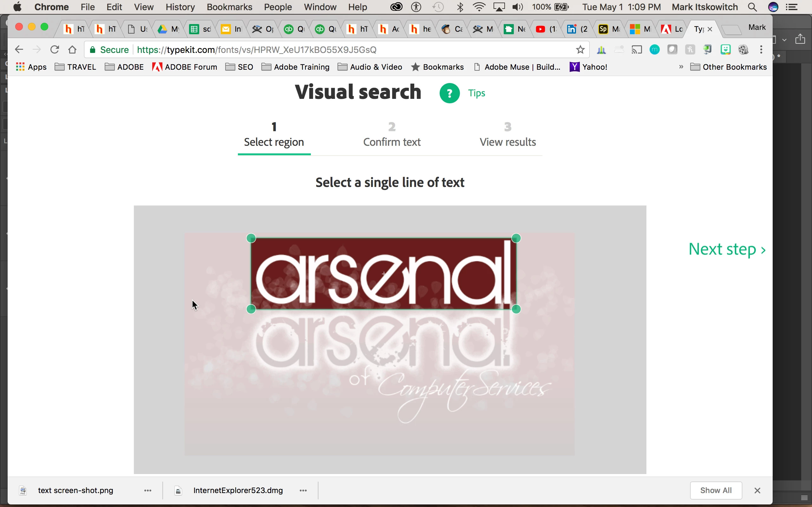Open the Bookmarks menu in menu bar
The width and height of the screenshot is (812, 507).
pos(229,7)
